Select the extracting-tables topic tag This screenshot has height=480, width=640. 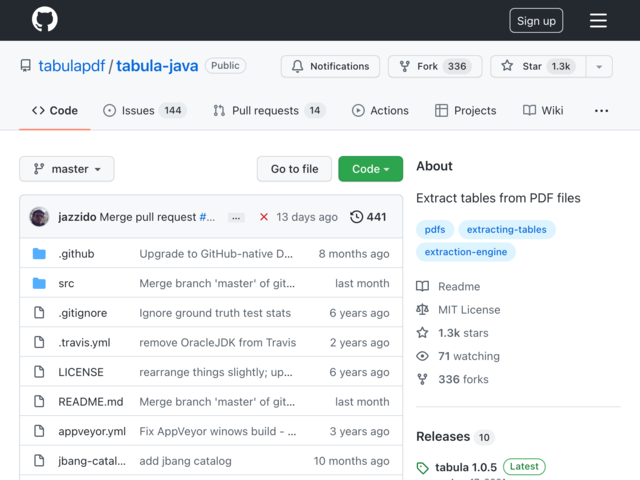[507, 229]
